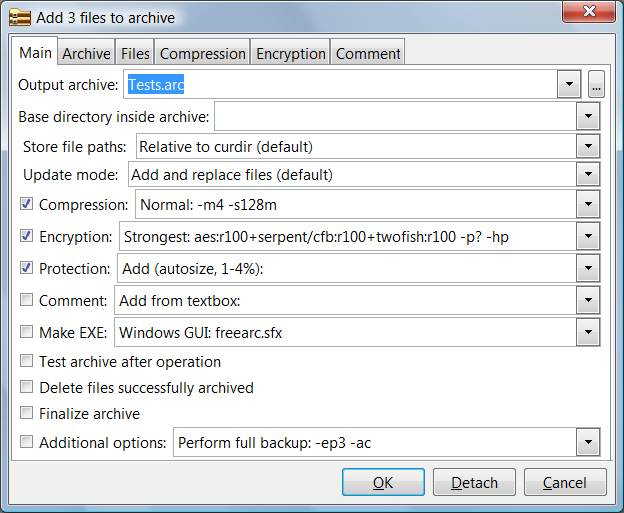Expand the Encryption method dropdown
The width and height of the screenshot is (624, 513).
click(588, 237)
